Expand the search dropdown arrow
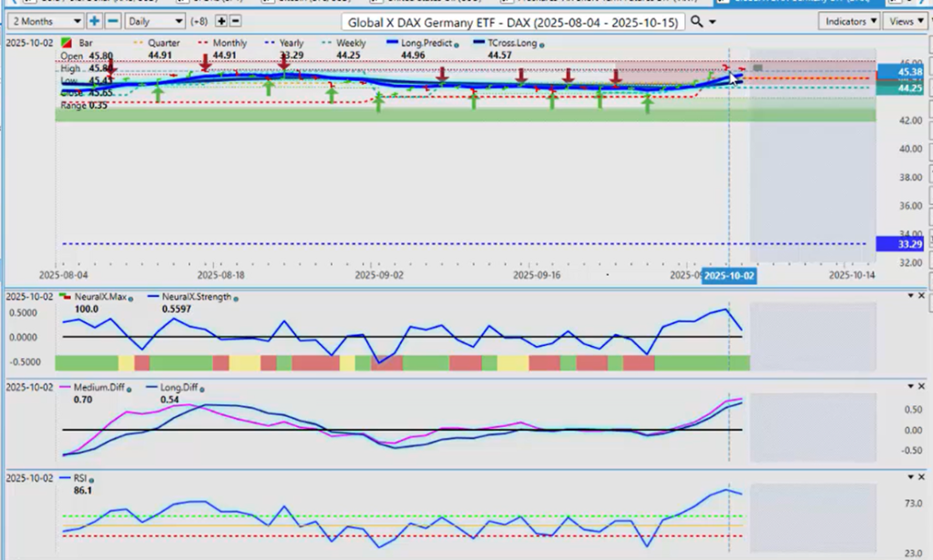Viewport: 933px width, 560px height. point(713,22)
